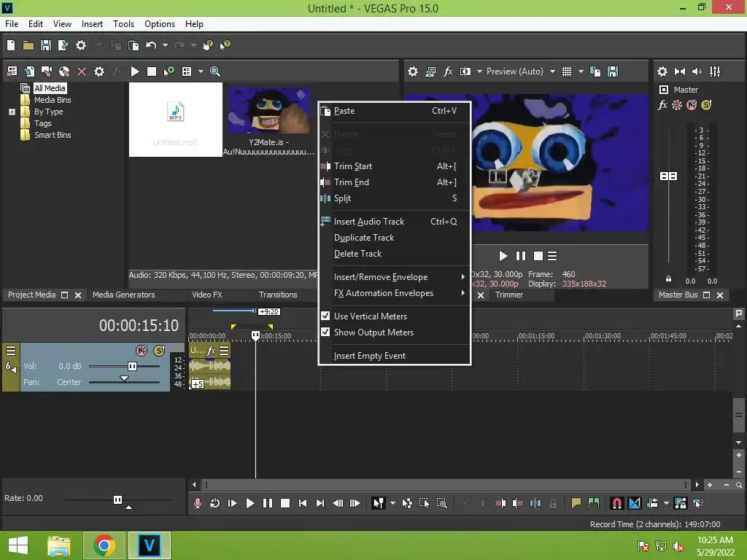Viewport: 747px width, 560px height.
Task: Expand the By Type tree node
Action: pyautogui.click(x=12, y=112)
